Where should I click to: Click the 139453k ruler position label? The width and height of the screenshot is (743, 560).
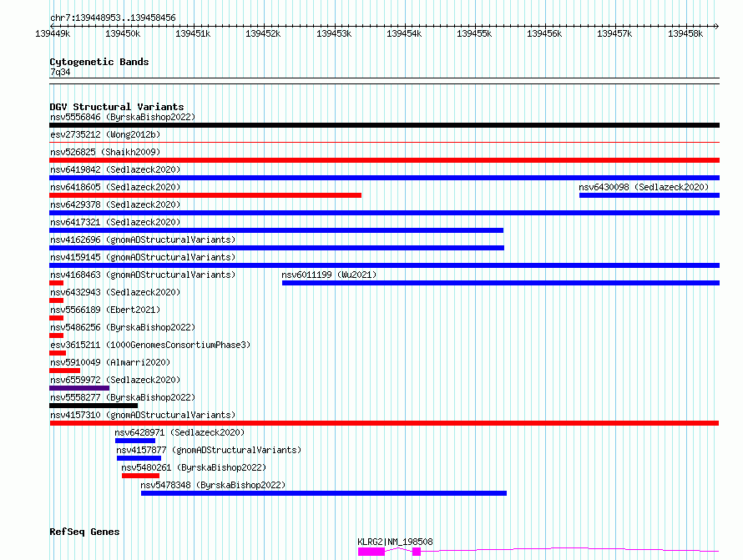[334, 33]
